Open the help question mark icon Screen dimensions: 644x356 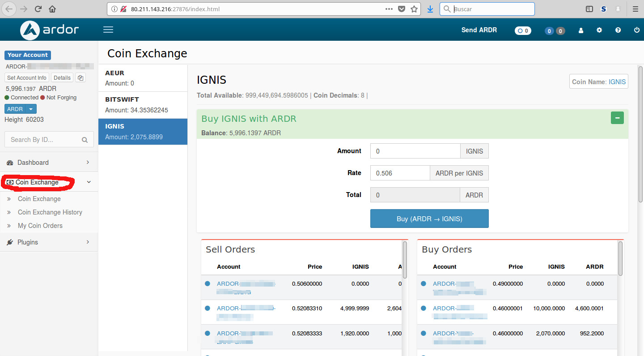[x=618, y=30]
